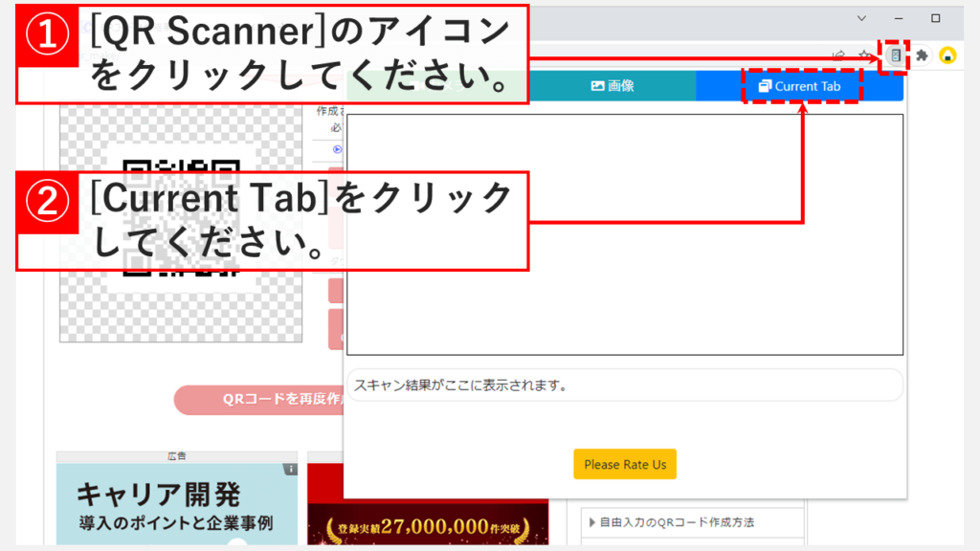980x551 pixels.
Task: Click the small blue circle arrow icon
Action: click(x=338, y=149)
